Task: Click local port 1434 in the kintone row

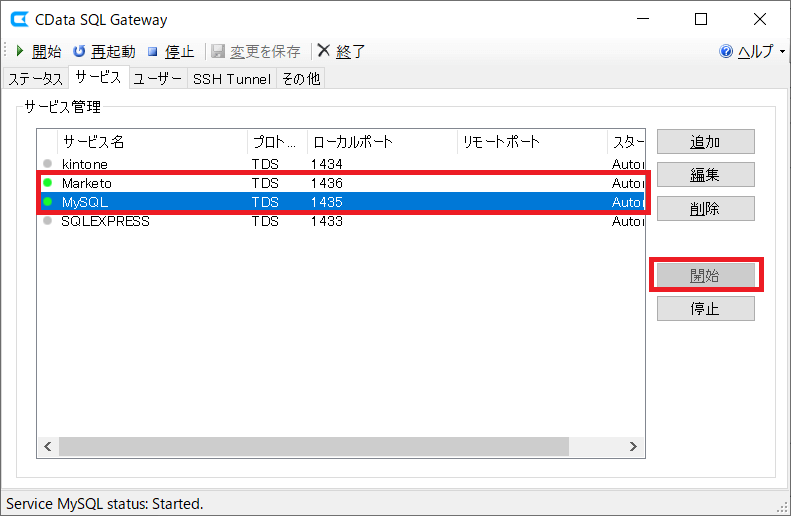Action: click(x=327, y=164)
